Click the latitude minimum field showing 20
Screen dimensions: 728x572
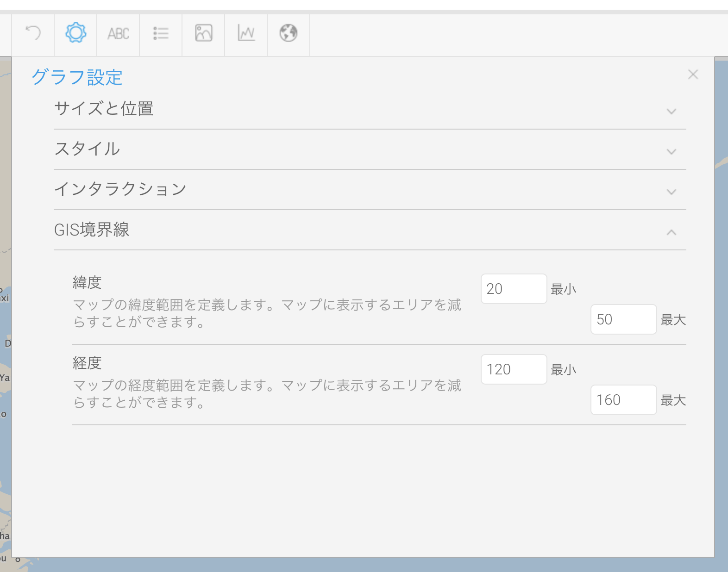coord(514,289)
